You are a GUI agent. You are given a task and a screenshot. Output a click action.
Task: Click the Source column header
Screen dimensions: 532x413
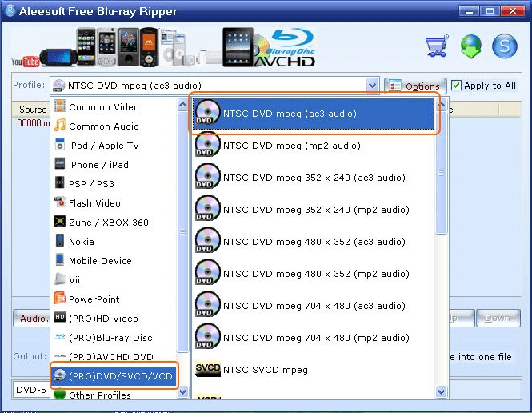[x=33, y=110]
